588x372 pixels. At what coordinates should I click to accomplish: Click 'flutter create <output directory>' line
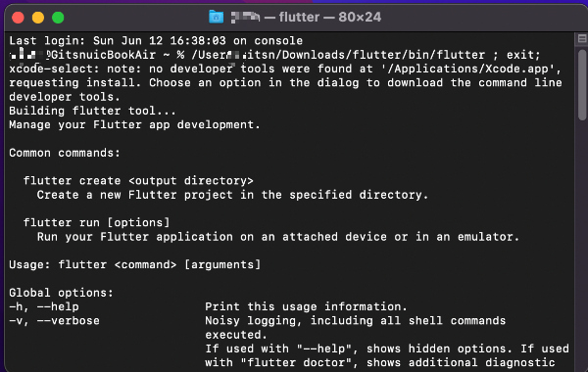pos(138,181)
